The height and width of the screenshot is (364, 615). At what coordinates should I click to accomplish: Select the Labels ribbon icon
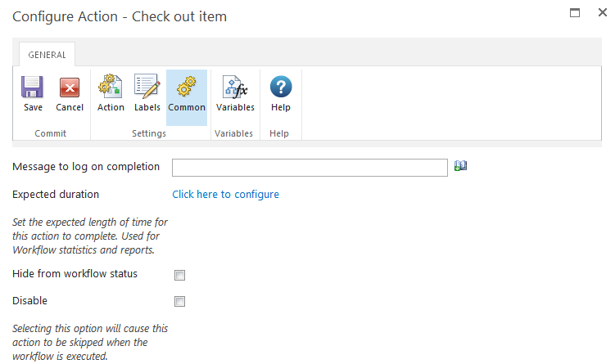(x=147, y=87)
